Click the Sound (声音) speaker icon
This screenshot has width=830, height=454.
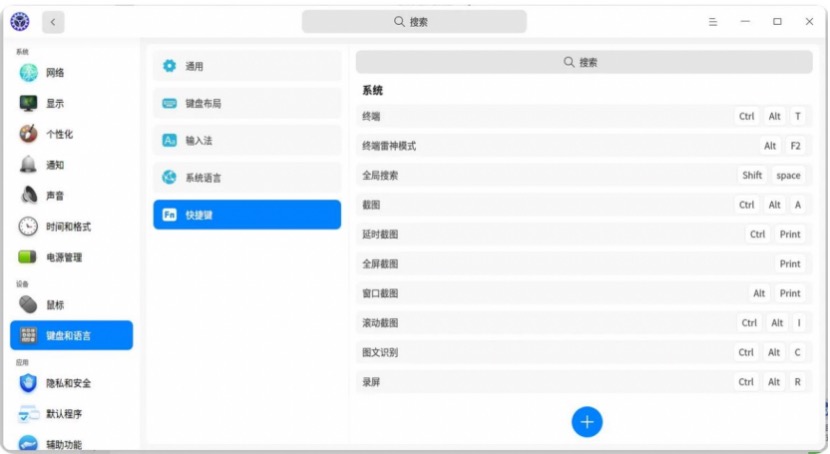tap(28, 196)
